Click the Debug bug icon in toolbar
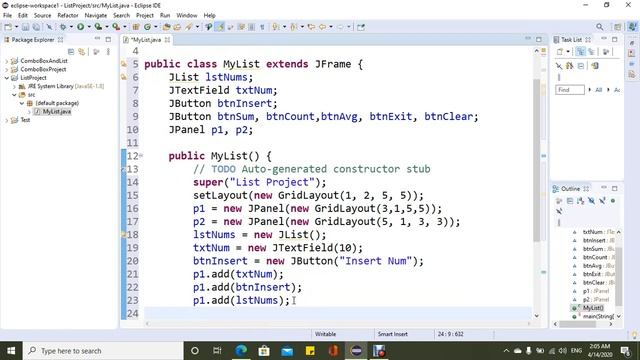This screenshot has width=640, height=360. coord(63,27)
